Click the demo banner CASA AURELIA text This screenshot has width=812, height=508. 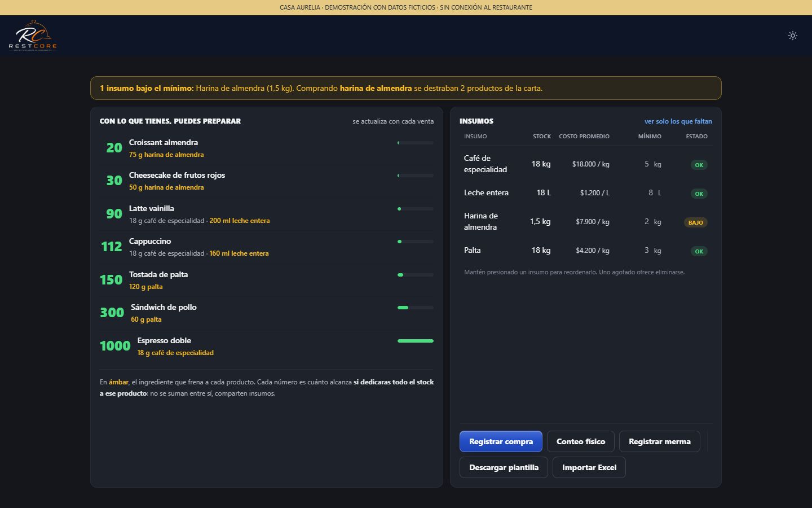point(406,7)
